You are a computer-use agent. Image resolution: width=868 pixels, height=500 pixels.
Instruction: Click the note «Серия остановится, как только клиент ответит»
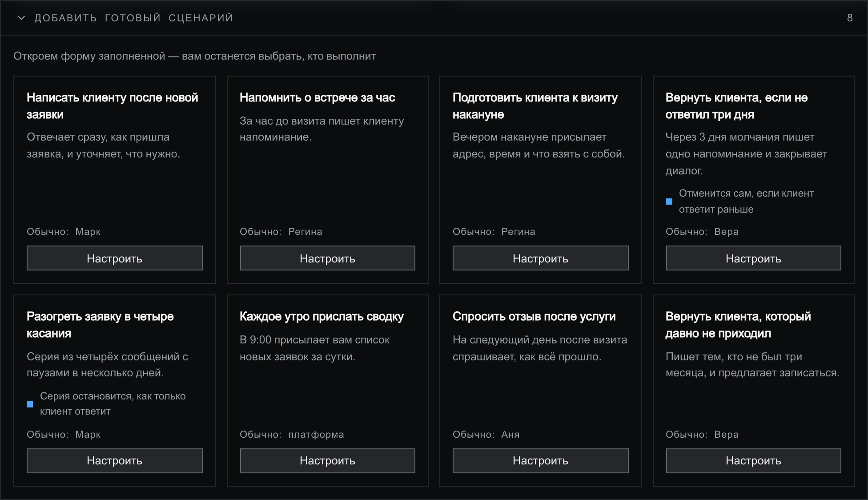tap(113, 404)
